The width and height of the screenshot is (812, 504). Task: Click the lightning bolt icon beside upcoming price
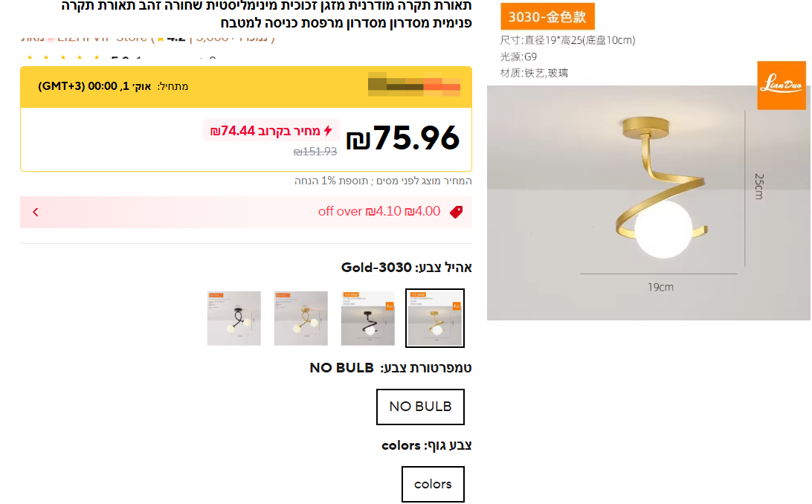(x=328, y=131)
